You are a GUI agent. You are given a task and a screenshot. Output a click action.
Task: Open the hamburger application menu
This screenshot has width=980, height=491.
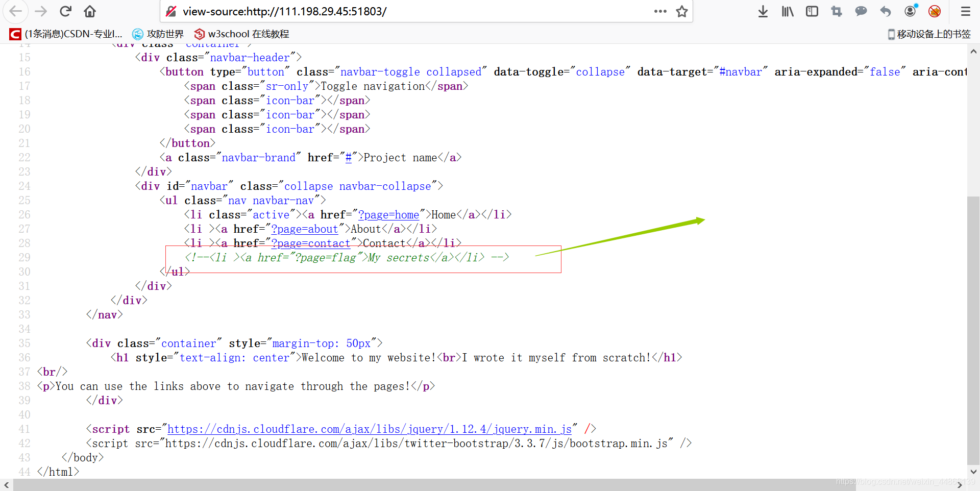point(966,11)
